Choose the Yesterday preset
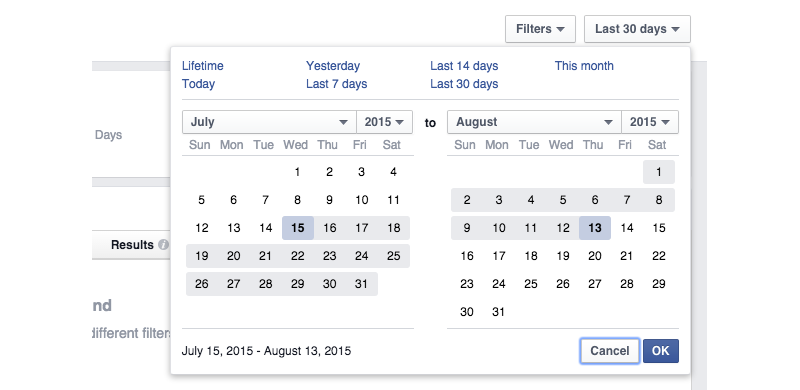 tap(333, 66)
